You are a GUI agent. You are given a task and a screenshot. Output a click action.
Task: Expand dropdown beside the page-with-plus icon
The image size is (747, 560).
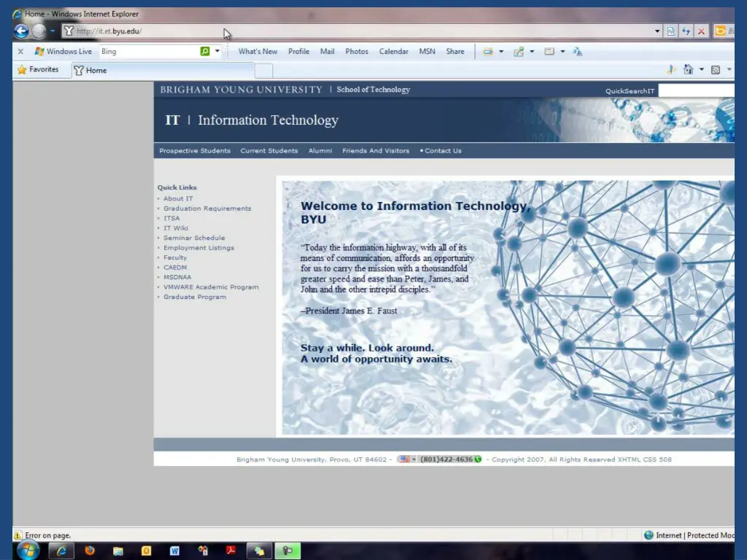pos(532,52)
